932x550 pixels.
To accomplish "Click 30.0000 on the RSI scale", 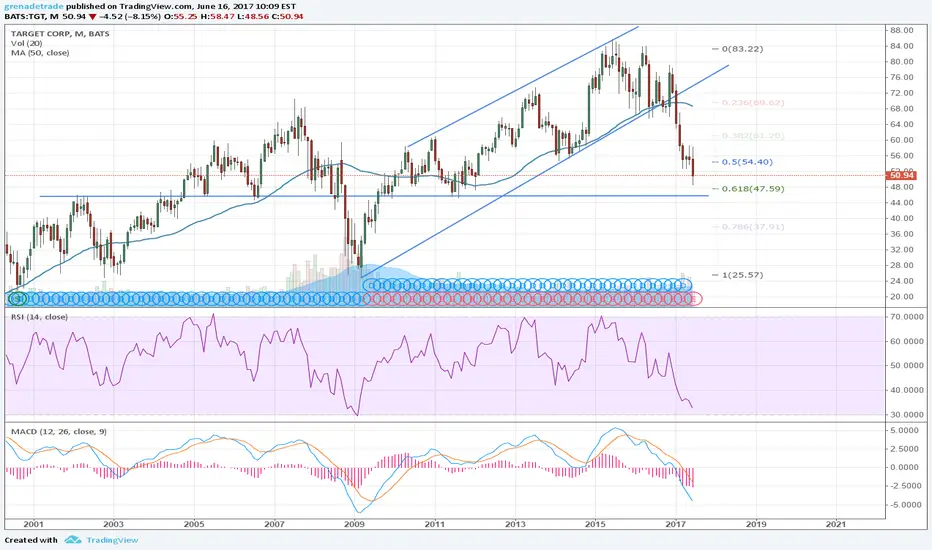I will tap(905, 414).
